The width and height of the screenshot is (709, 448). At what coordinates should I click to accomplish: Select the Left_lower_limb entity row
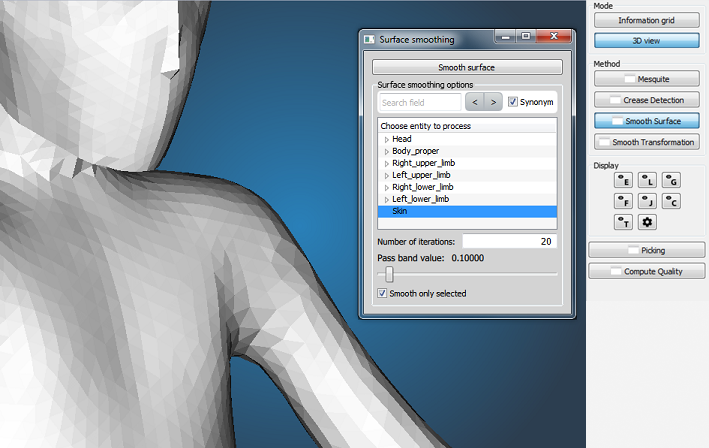tap(467, 199)
